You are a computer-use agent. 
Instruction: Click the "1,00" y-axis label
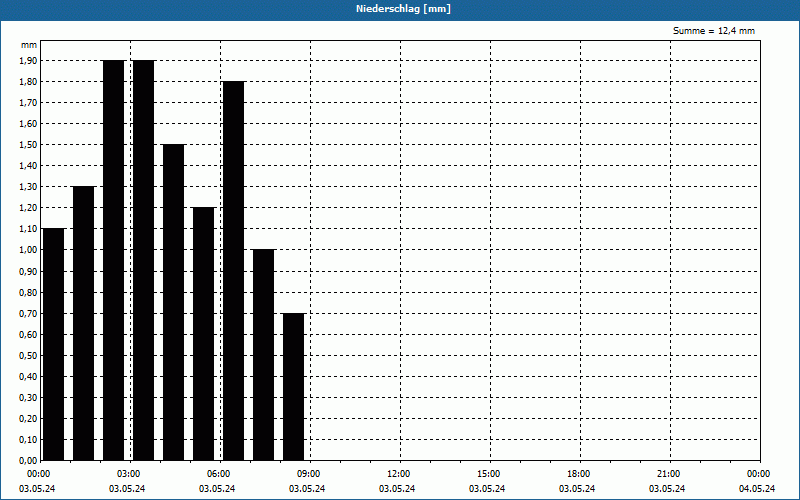tap(28, 250)
